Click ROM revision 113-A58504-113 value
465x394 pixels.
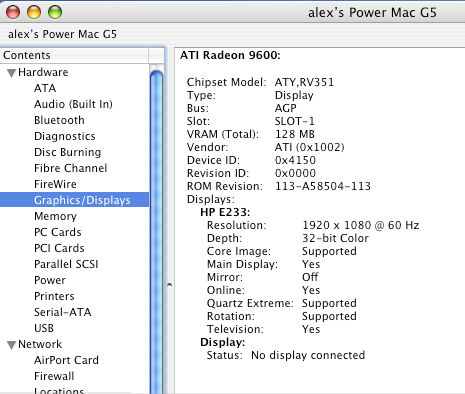point(323,186)
